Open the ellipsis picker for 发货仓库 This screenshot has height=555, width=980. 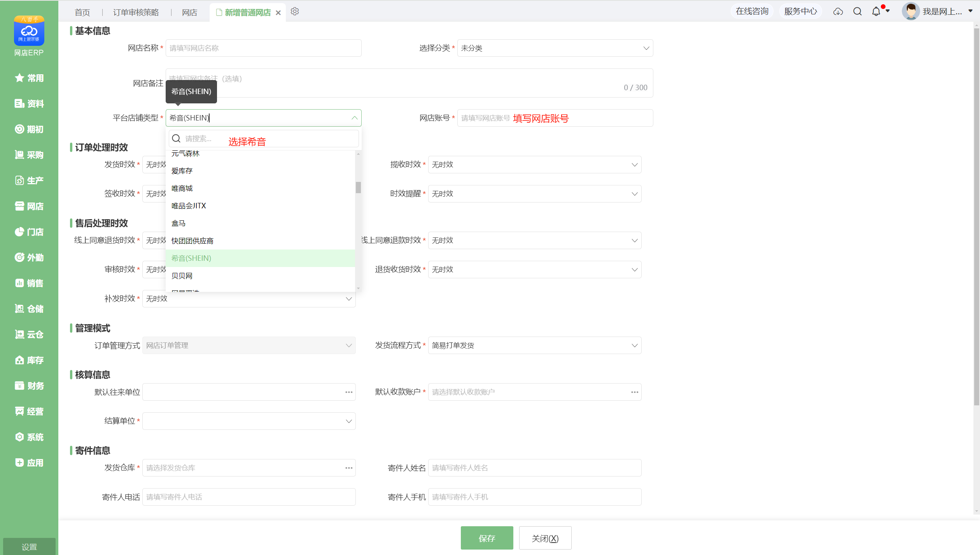(x=349, y=468)
